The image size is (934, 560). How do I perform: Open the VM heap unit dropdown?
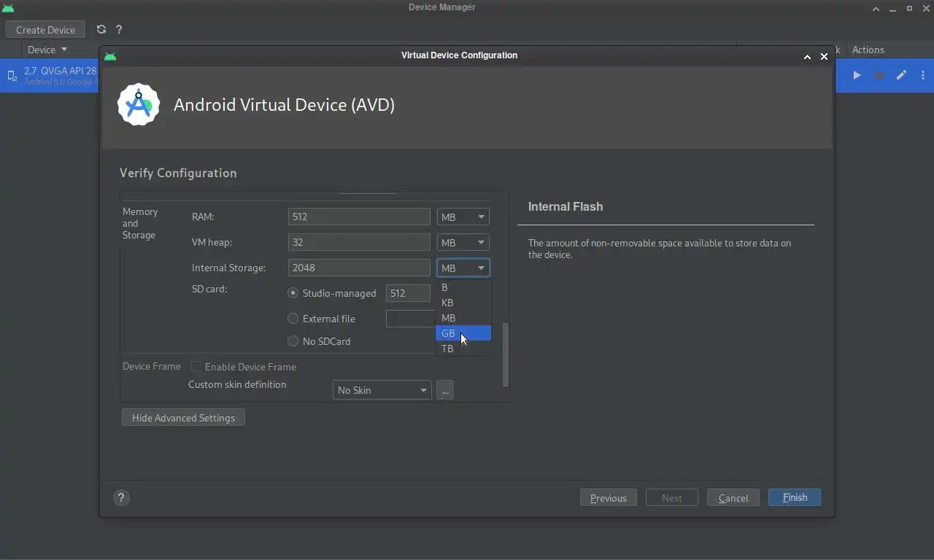(463, 242)
